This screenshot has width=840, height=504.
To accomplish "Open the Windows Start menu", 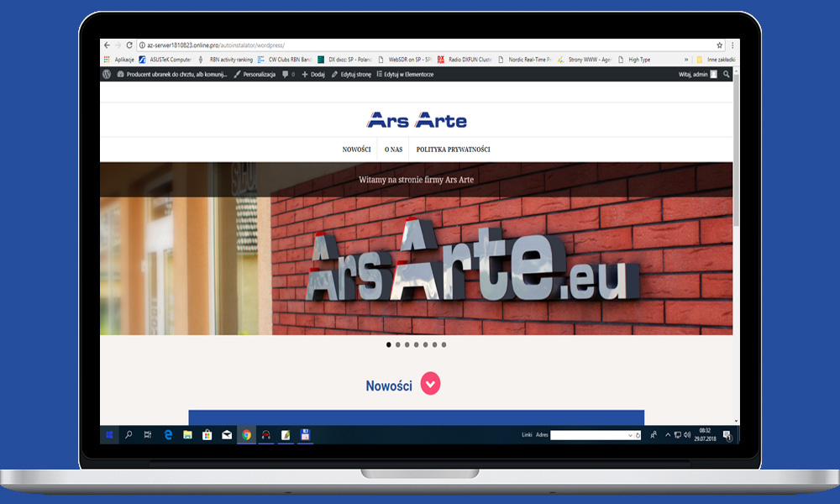I will [109, 435].
